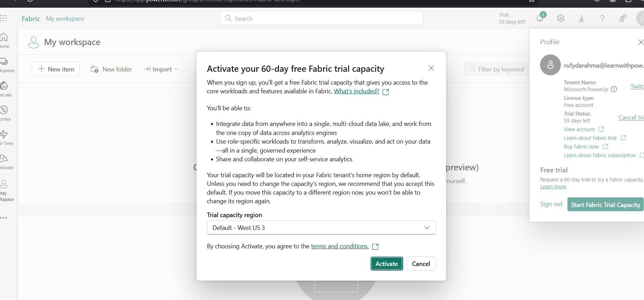Open the View account link
The width and height of the screenshot is (644, 300).
[x=579, y=129]
